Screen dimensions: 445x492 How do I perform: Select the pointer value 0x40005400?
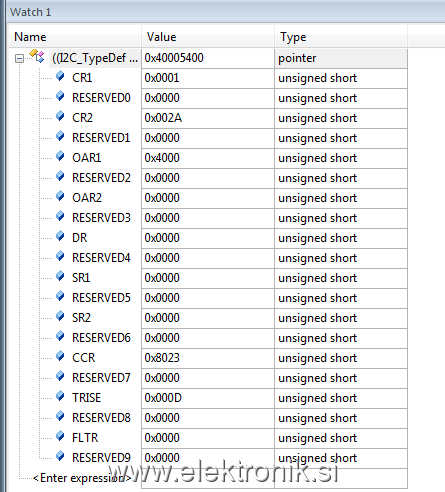pyautogui.click(x=174, y=58)
